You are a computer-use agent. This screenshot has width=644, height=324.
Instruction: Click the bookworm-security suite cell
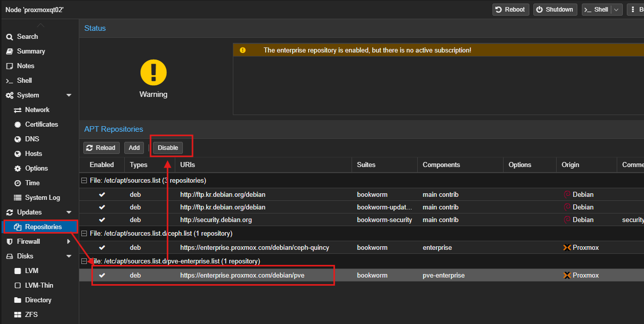tap(384, 220)
